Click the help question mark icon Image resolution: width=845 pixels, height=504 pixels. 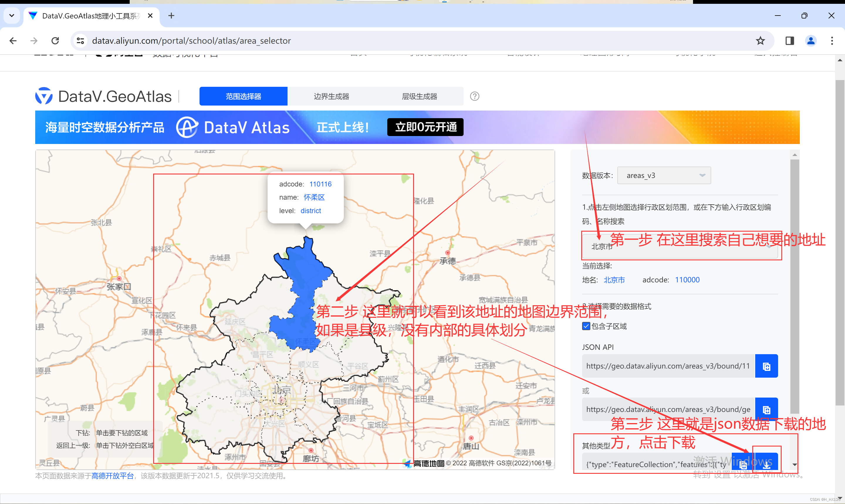[474, 96]
